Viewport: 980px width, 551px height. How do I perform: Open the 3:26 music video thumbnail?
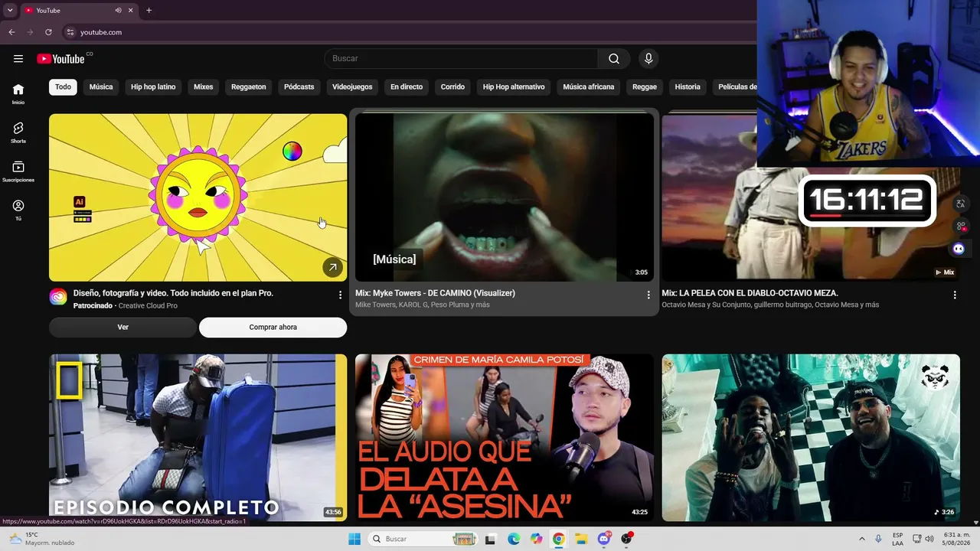click(x=811, y=438)
